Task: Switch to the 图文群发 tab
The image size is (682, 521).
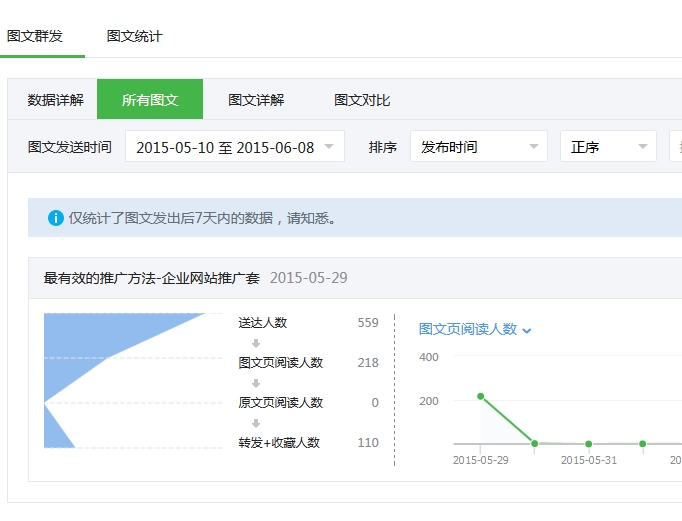Action: pos(35,36)
